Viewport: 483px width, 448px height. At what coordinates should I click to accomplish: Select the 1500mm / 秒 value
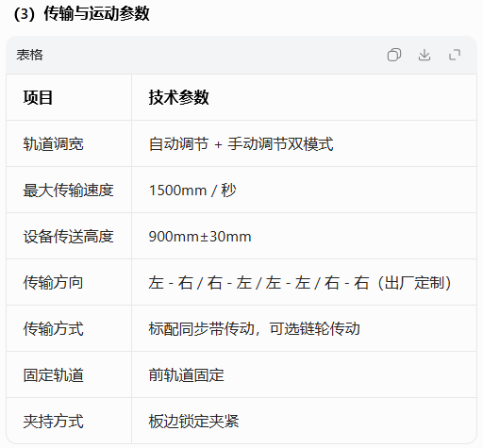tap(192, 191)
